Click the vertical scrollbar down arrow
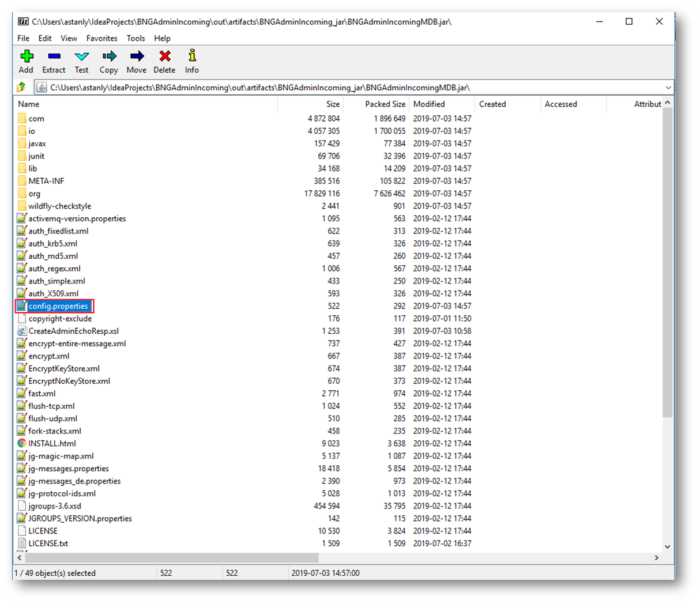 click(667, 546)
